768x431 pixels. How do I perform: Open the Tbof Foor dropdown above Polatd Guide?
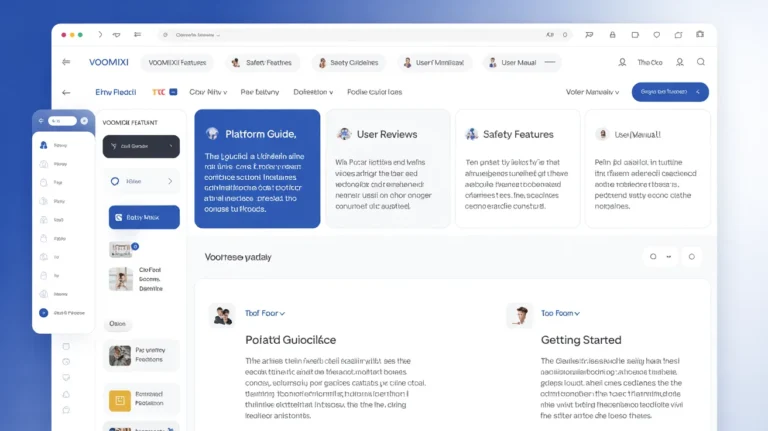[x=265, y=313]
